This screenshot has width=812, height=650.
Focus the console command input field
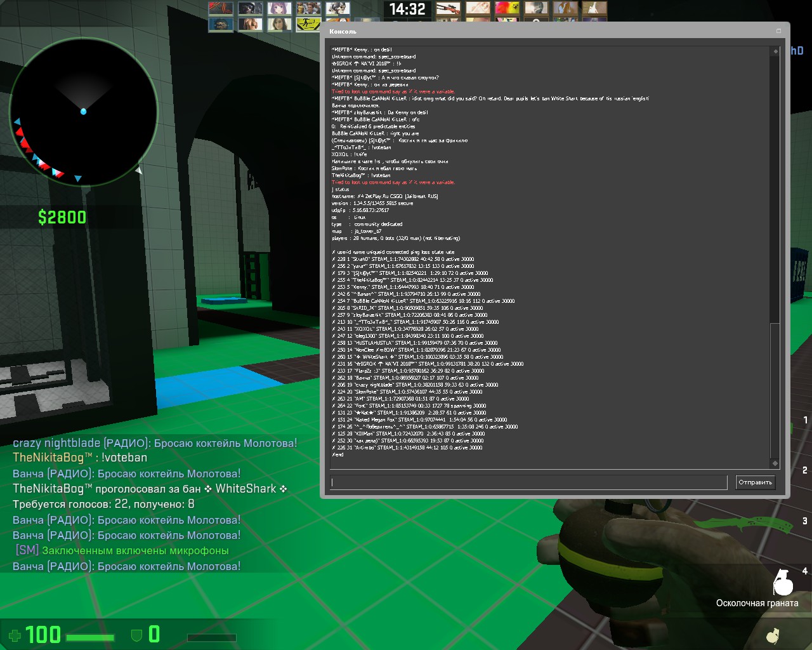coord(528,482)
